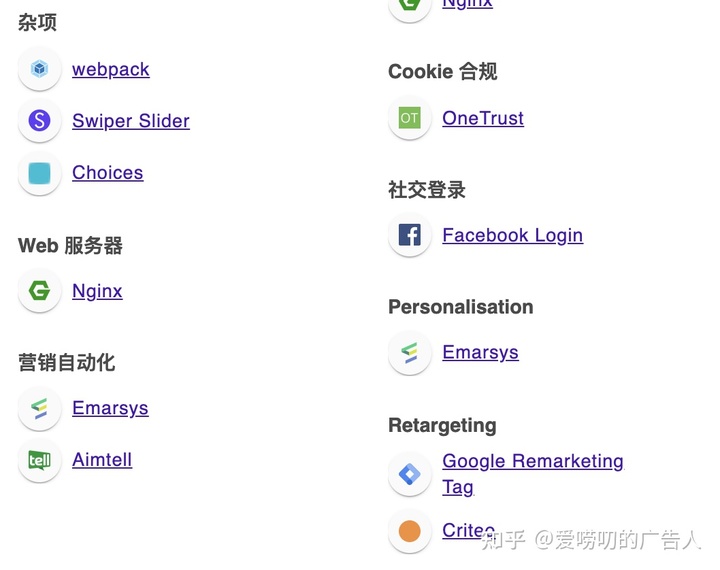
Task: Follow the Facebook Login link
Action: coord(513,236)
